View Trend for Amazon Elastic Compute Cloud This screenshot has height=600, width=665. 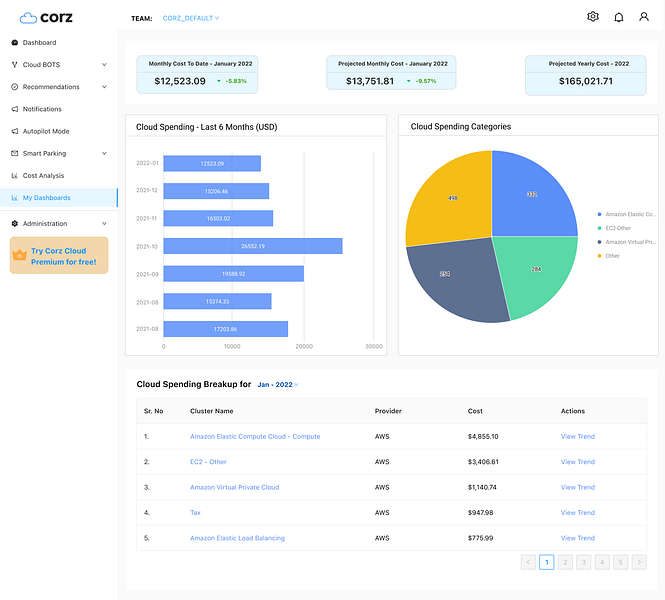tap(578, 436)
